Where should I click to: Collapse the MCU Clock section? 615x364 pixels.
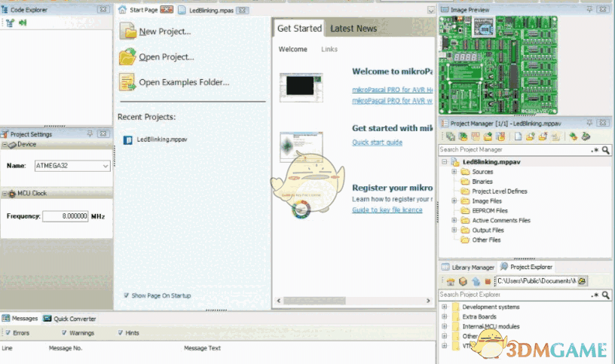click(x=5, y=194)
